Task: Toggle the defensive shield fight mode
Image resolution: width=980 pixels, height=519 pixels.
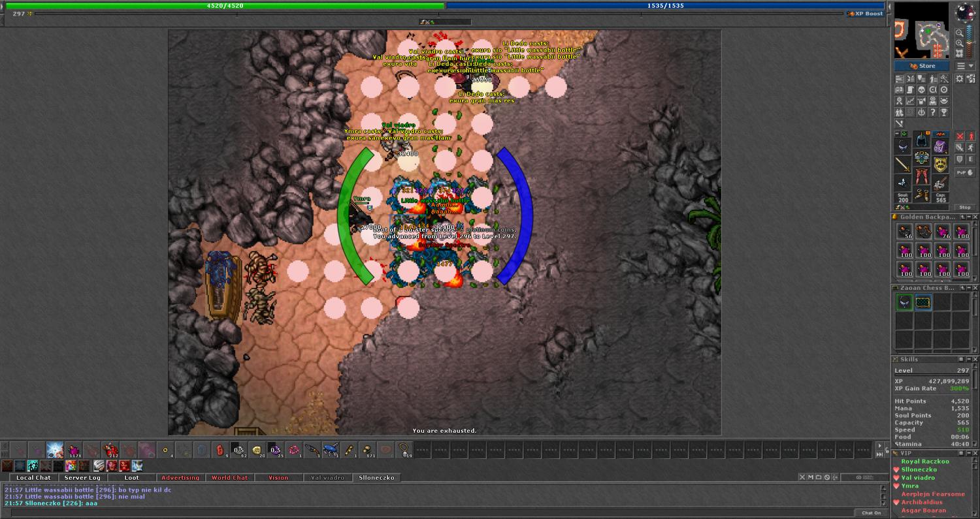Action: (x=960, y=159)
